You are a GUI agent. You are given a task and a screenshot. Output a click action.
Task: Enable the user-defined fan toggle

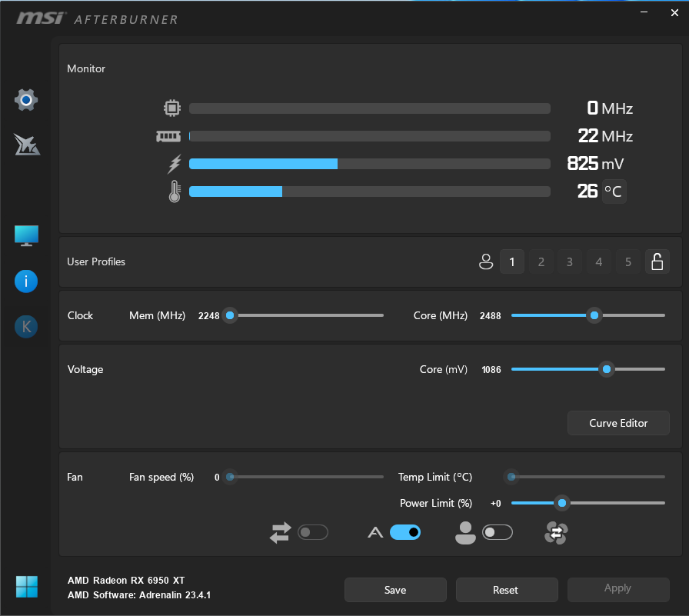point(498,532)
